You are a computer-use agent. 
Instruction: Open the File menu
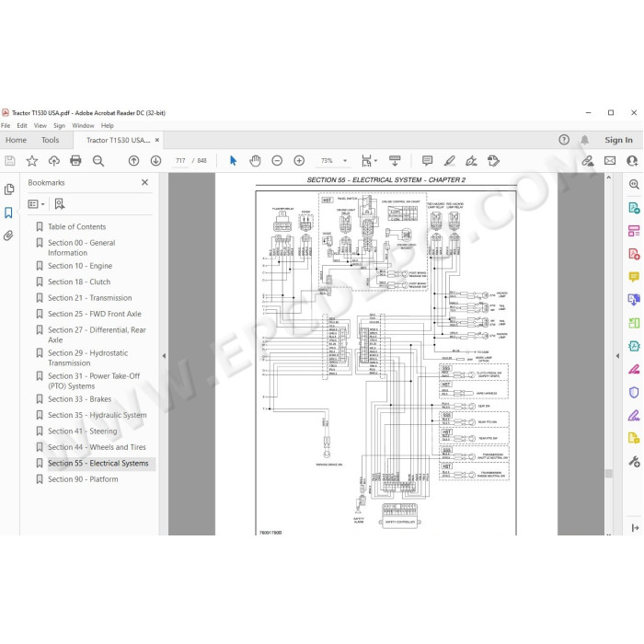coord(6,126)
